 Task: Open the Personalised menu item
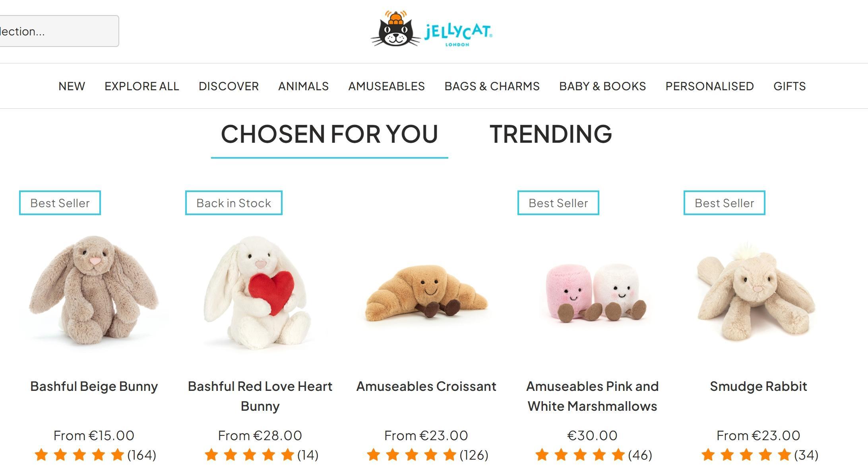(x=709, y=86)
